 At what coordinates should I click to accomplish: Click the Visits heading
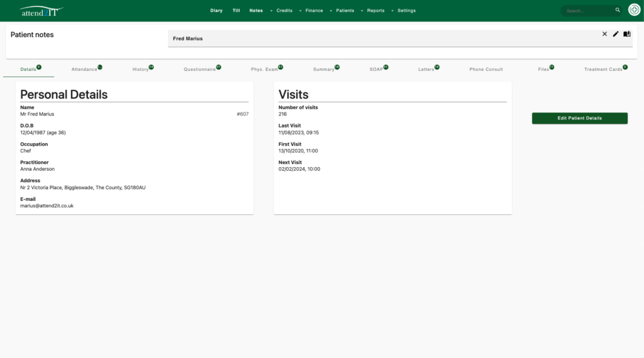tap(293, 94)
